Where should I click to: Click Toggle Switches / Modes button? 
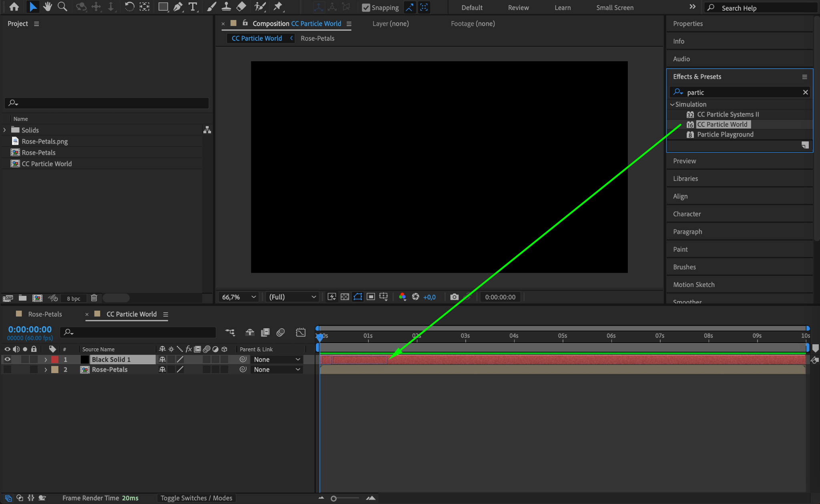pyautogui.click(x=196, y=498)
